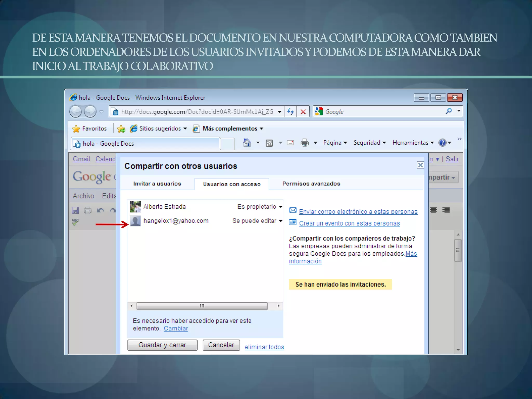Image resolution: width=532 pixels, height=399 pixels.
Task: Click the Salir link
Action: (x=452, y=159)
